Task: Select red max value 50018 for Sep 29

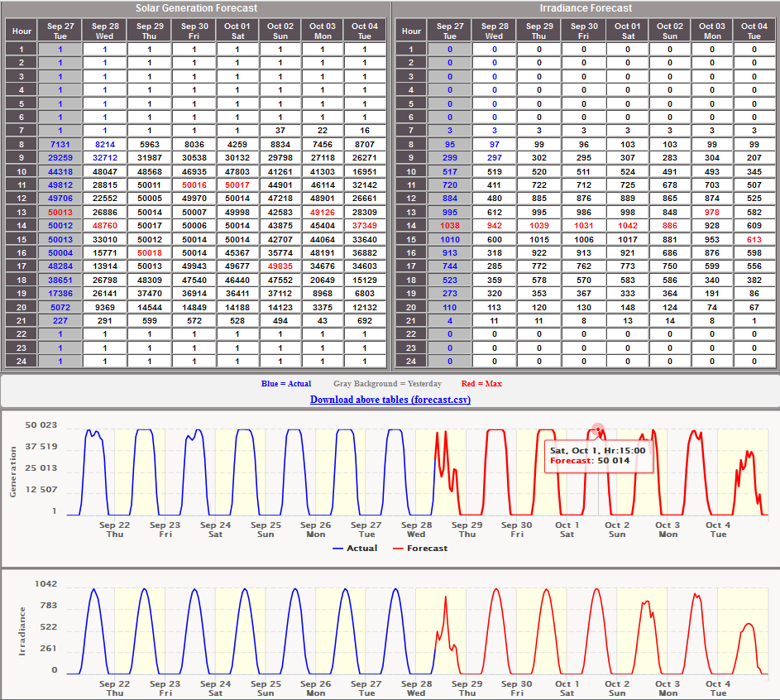Action: [x=150, y=252]
